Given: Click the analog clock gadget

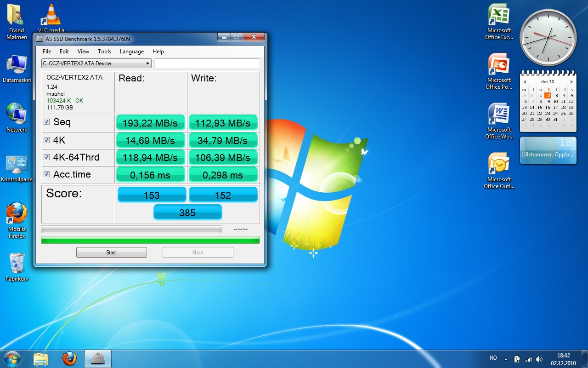Looking at the screenshot, I should pyautogui.click(x=548, y=37).
